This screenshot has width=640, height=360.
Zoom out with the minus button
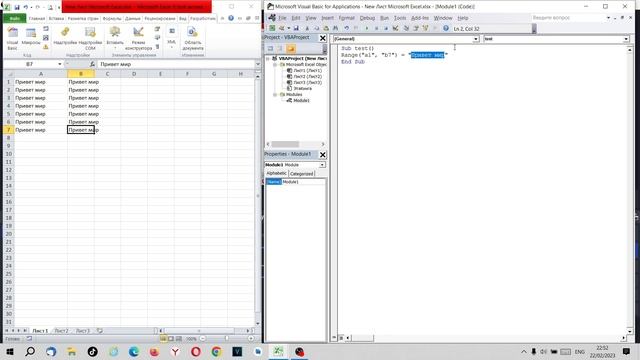(x=202, y=339)
